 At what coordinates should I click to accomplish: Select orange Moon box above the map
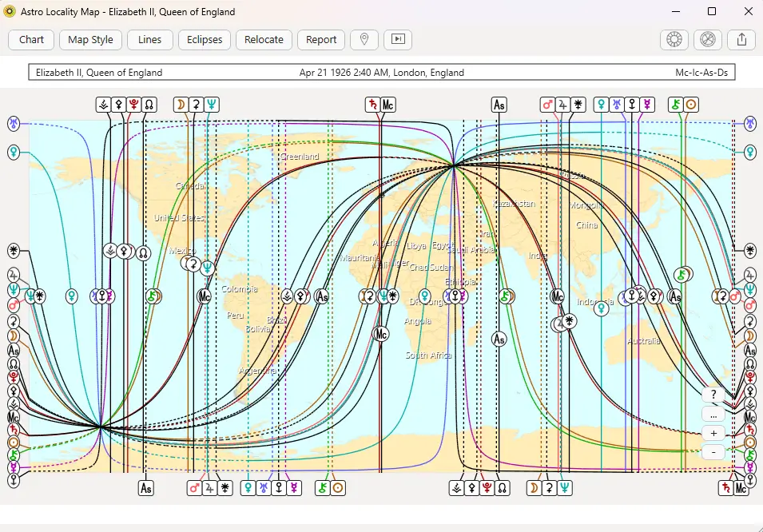(181, 105)
